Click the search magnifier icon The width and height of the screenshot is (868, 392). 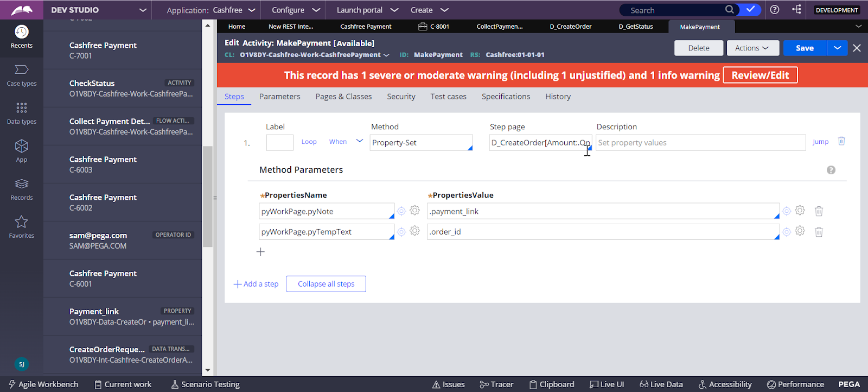(730, 10)
